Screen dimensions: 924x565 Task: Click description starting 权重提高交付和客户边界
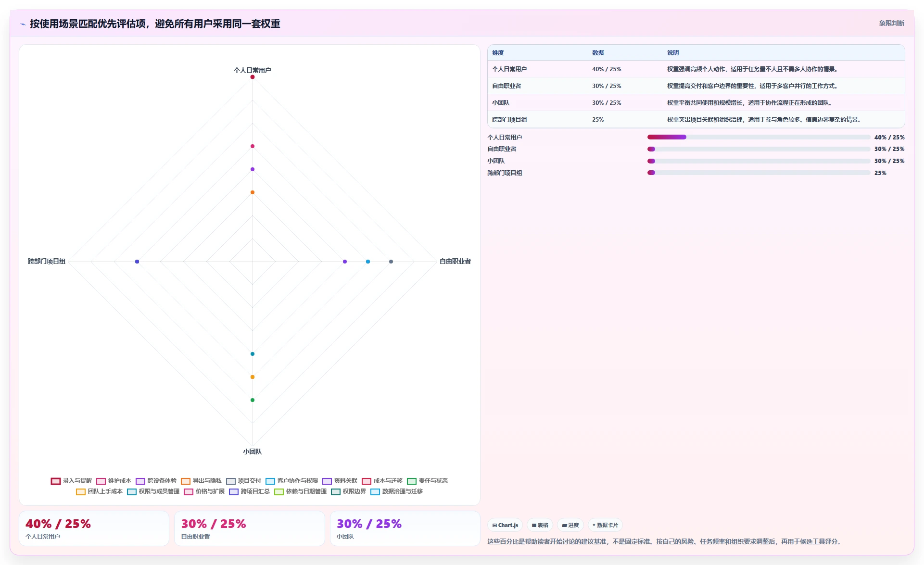(x=753, y=86)
